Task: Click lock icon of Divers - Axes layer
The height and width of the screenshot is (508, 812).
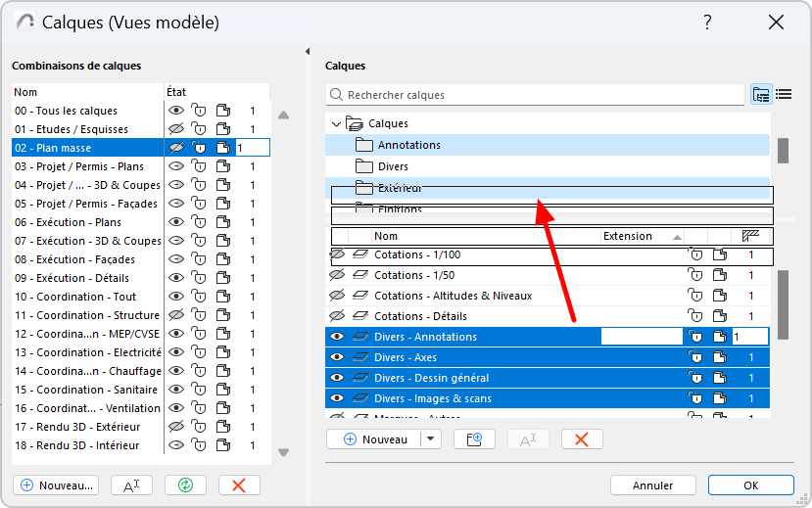Action: [695, 357]
